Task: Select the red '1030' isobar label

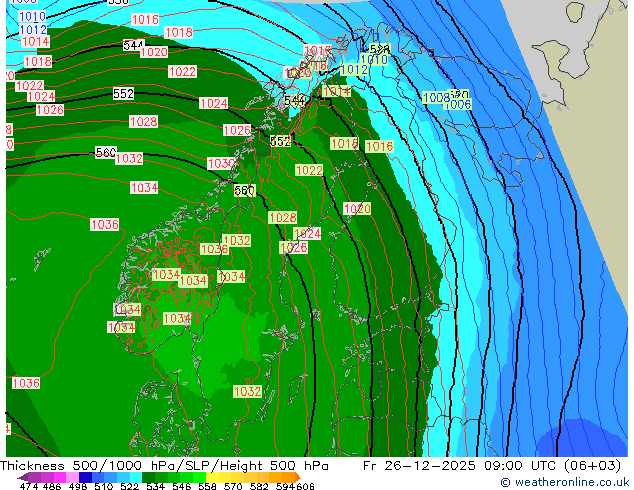Action: (221, 164)
